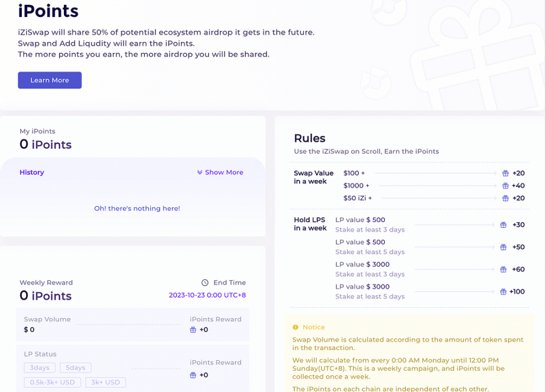Toggle the 0.5k-3k+ USD status tag
Image resolution: width=545 pixels, height=392 pixels.
(53, 382)
